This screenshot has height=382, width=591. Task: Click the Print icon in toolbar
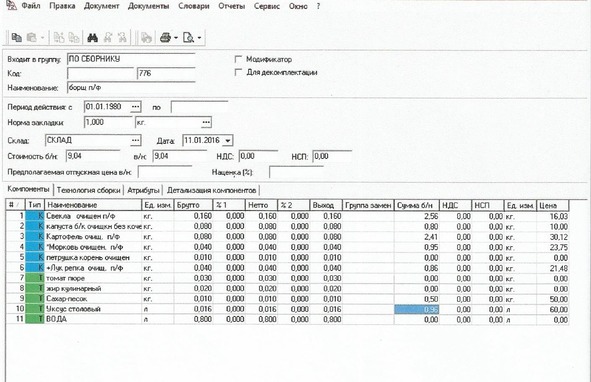(x=165, y=37)
